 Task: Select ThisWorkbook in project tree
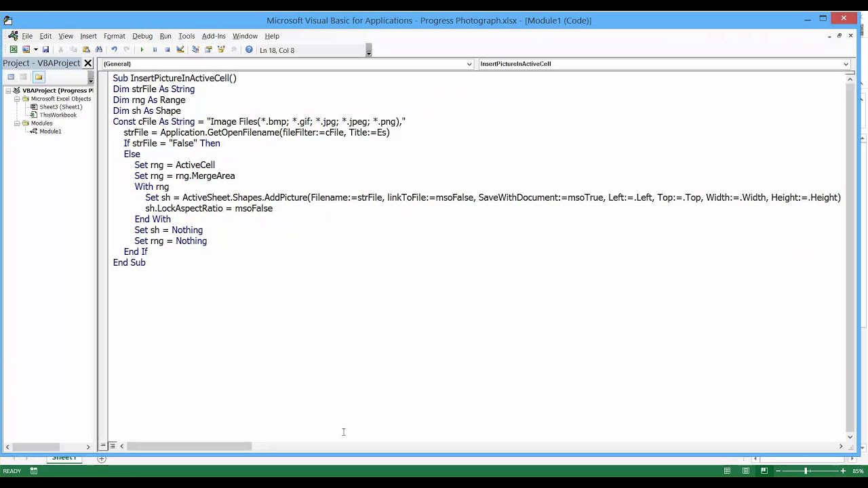pyautogui.click(x=58, y=115)
